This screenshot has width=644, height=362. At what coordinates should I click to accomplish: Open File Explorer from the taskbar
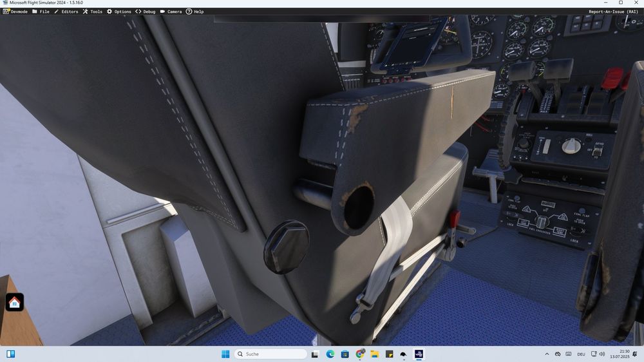pos(374,354)
